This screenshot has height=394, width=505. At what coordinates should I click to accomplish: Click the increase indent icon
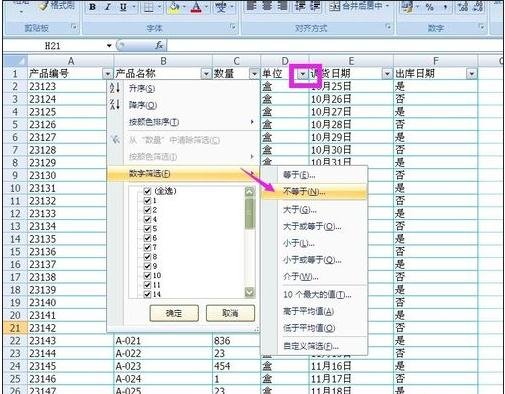point(315,6)
